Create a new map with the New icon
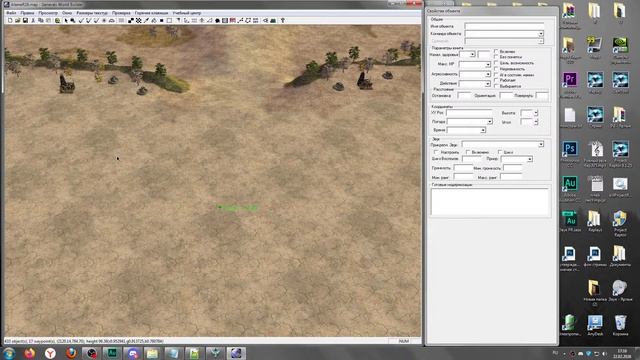This screenshot has height=360, width=640. [10, 20]
